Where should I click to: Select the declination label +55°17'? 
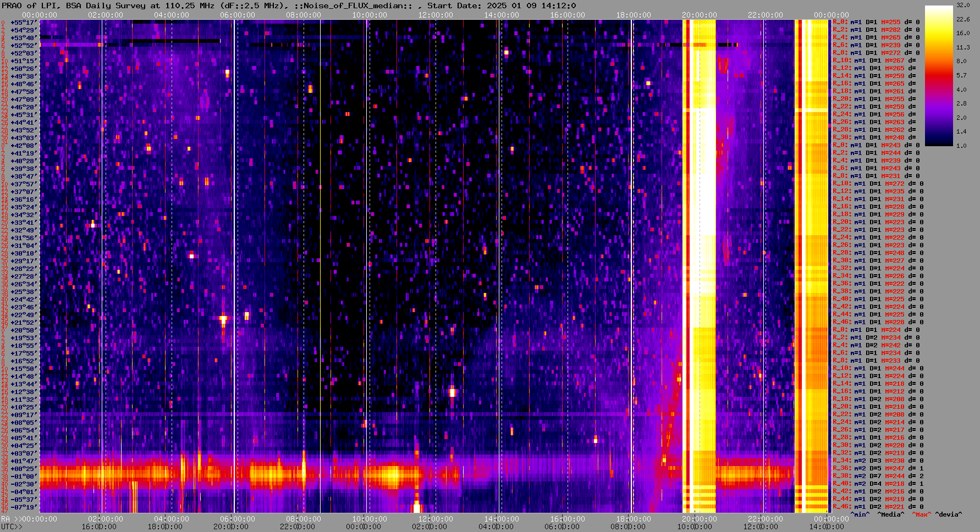point(24,23)
